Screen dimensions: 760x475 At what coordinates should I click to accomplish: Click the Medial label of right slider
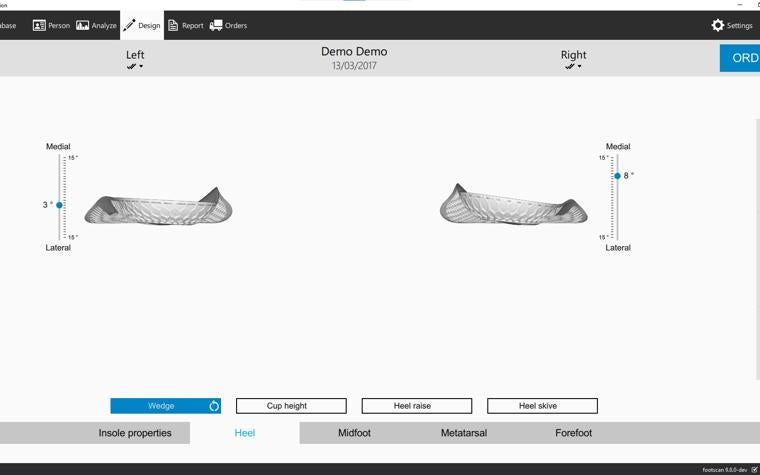(618, 146)
